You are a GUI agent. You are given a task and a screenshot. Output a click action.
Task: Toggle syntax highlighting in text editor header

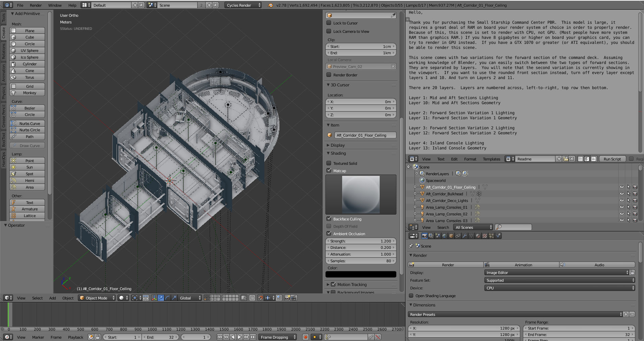click(593, 159)
